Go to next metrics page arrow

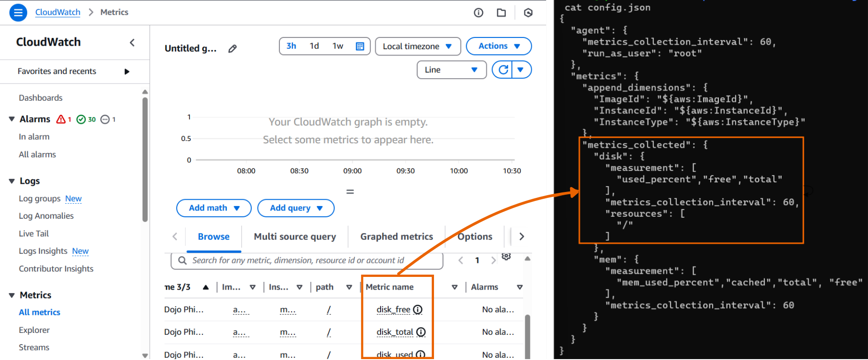(493, 260)
